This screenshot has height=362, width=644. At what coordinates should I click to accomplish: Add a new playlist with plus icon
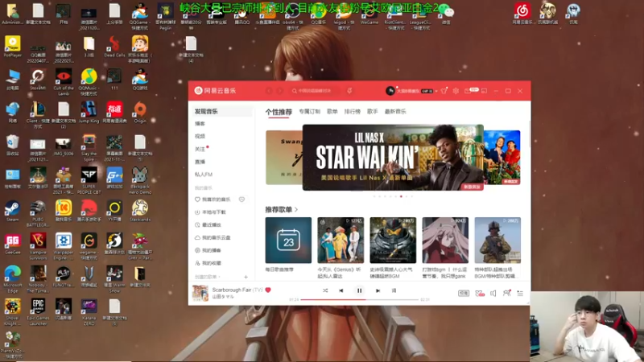point(246,277)
